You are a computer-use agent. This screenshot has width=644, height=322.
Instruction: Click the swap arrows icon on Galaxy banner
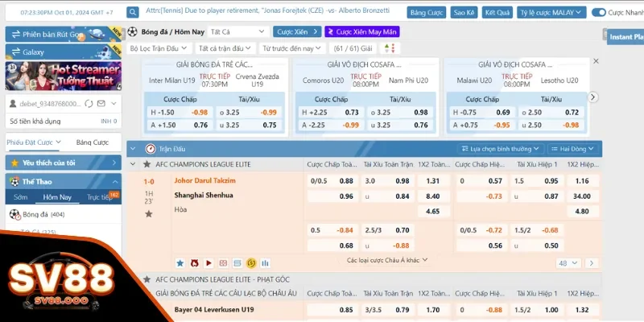[x=16, y=52]
